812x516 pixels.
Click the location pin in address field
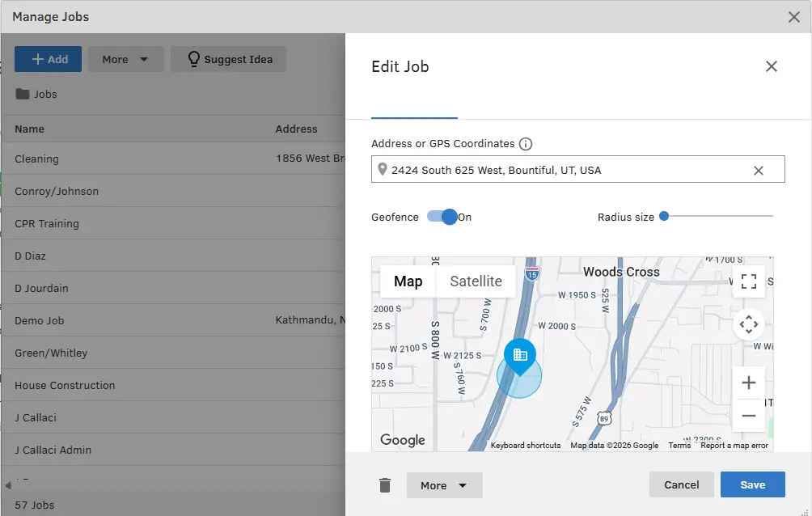(x=383, y=169)
